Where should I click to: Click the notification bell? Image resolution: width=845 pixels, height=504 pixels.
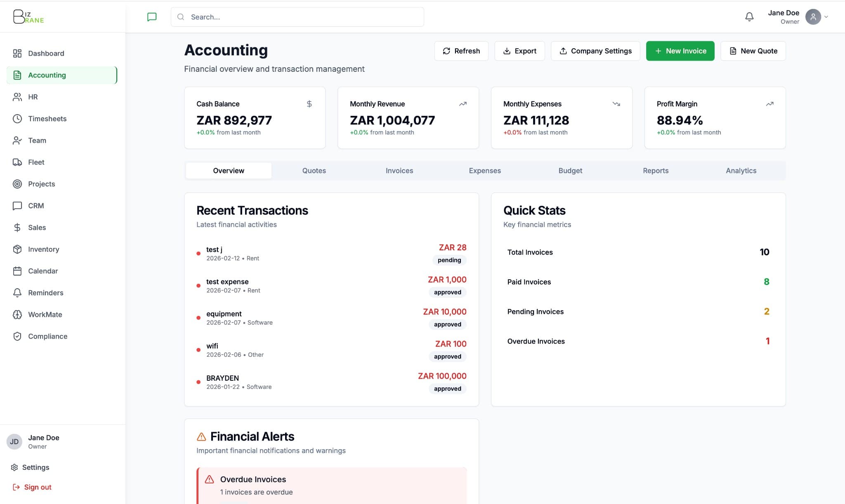coord(749,16)
